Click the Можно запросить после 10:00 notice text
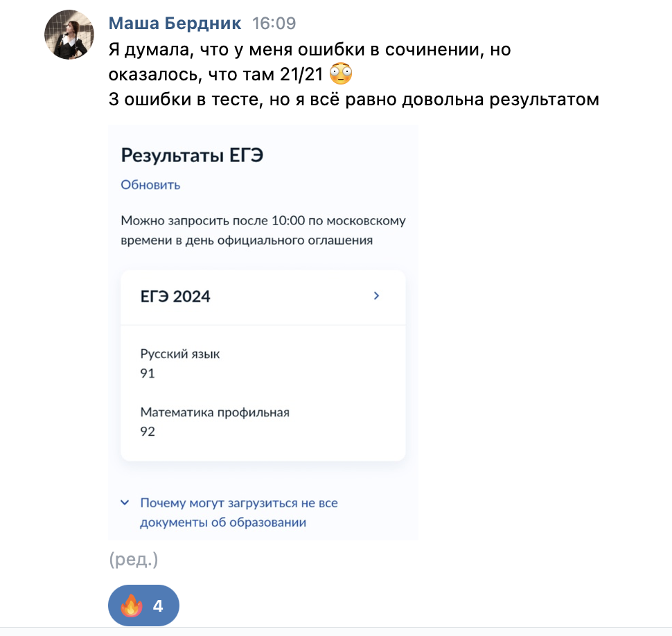The image size is (672, 636). click(263, 231)
